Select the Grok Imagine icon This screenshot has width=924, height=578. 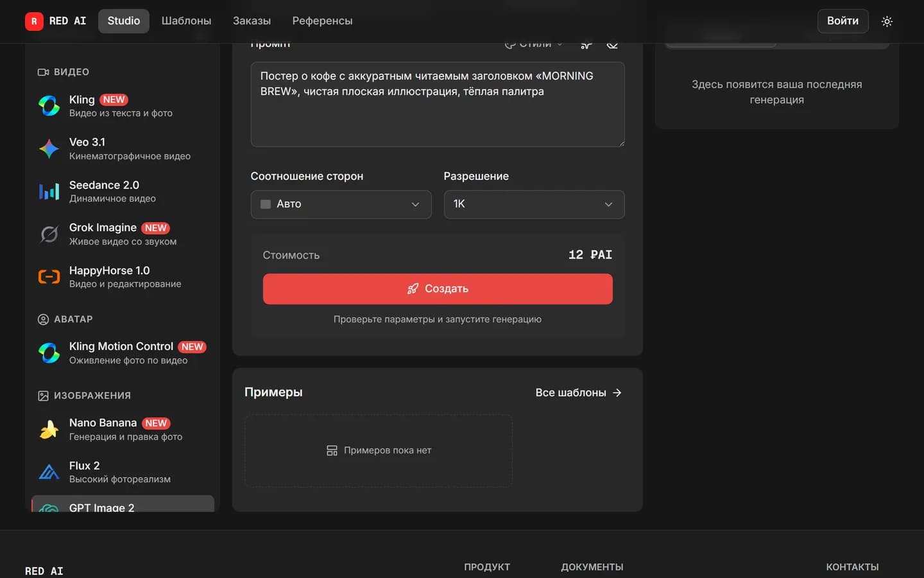pyautogui.click(x=49, y=234)
